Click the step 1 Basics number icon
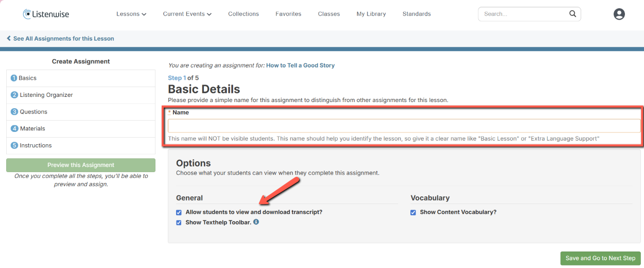Viewport: 644px width, 268px height. (14, 78)
